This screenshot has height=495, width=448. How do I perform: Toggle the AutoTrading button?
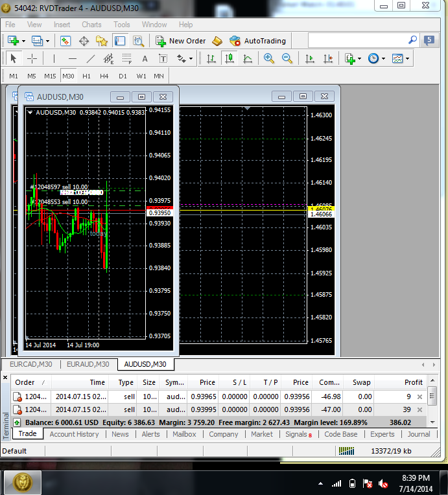point(258,41)
